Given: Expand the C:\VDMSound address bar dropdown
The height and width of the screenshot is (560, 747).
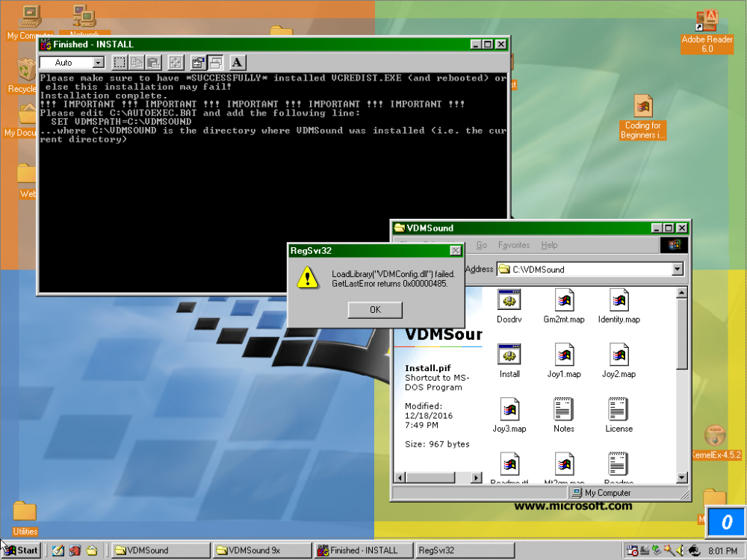Looking at the screenshot, I should [676, 269].
